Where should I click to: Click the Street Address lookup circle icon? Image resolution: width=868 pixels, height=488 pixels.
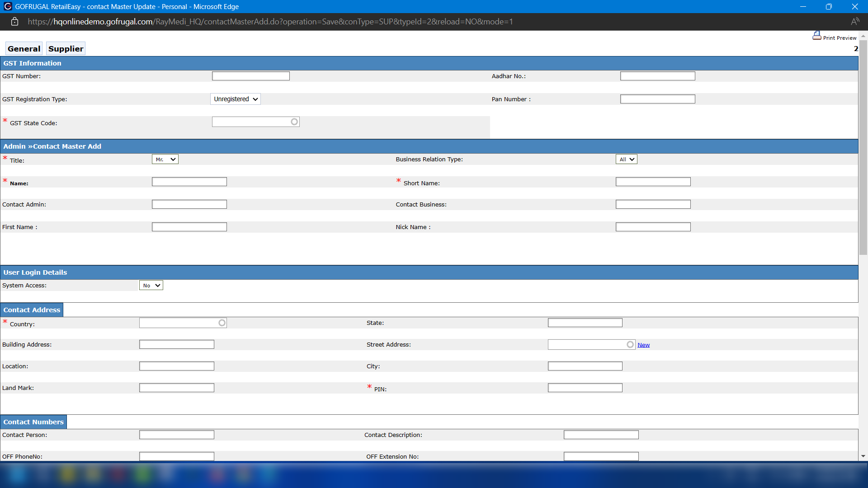(630, 345)
